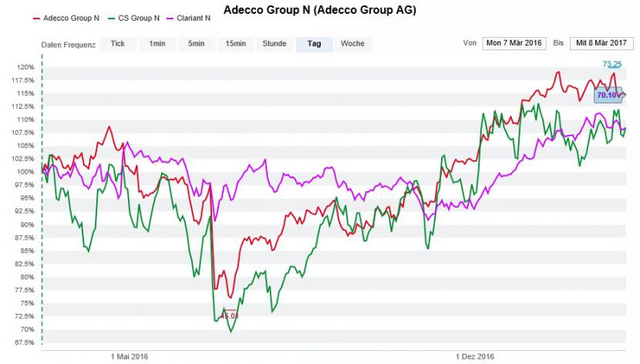This screenshot has width=640, height=364.
Task: Click the red Adecco legend line marker
Action: pyautogui.click(x=37, y=16)
